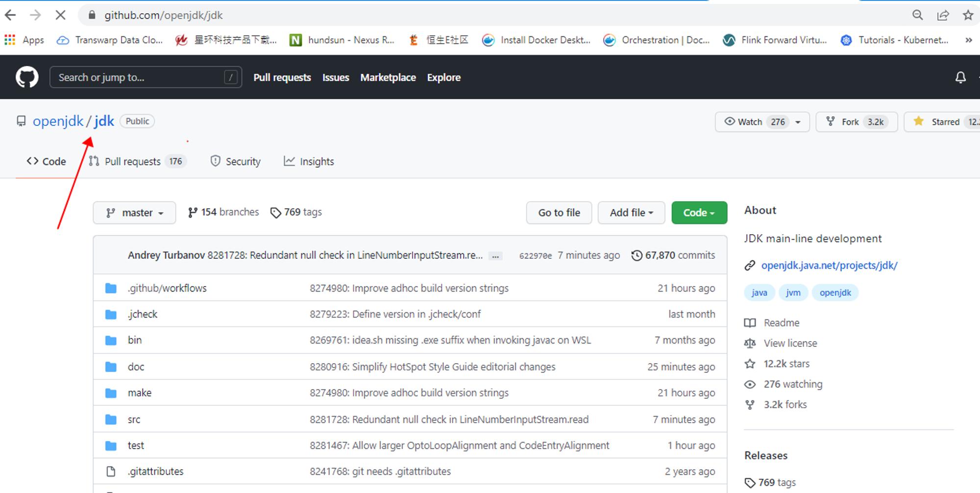The image size is (980, 493).
Task: Open the Add file dropdown
Action: tap(631, 213)
